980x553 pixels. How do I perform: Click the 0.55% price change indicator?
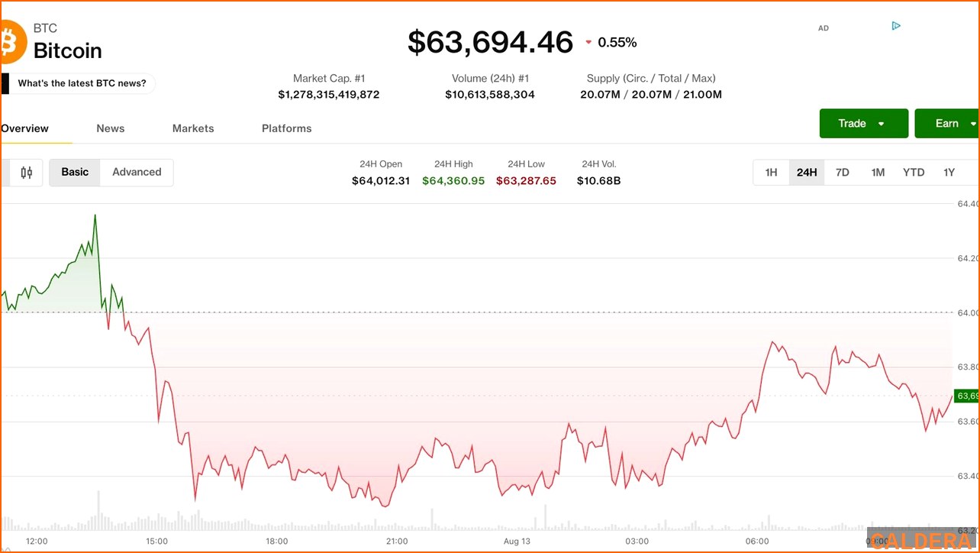click(x=611, y=43)
